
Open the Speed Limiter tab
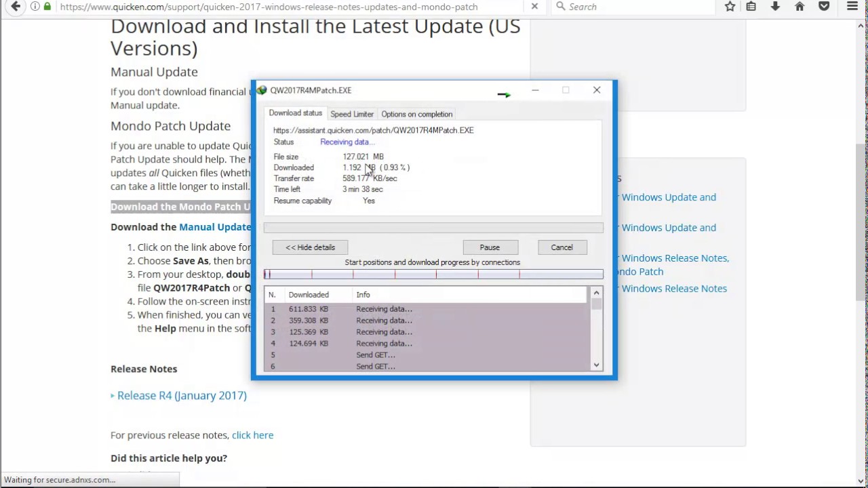point(352,114)
